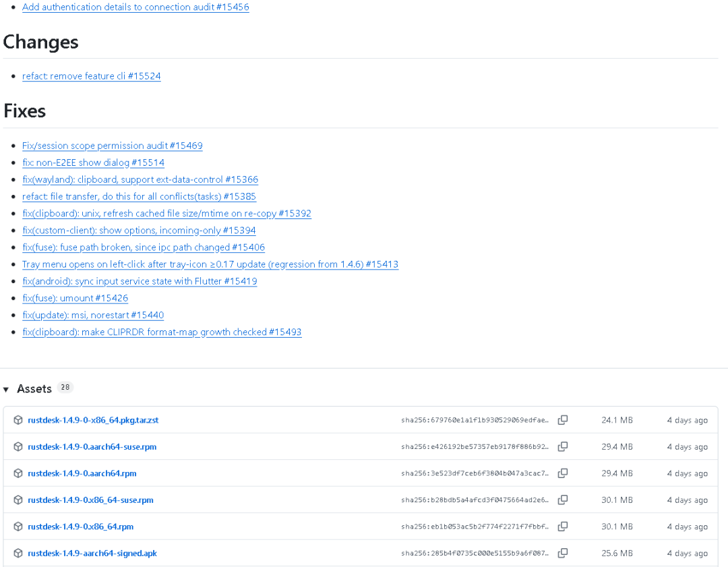This screenshot has height=567, width=728.
Task: Download rustdesk-1.4.9-0-x86_64.pkg.tar.zst
Action: click(93, 420)
